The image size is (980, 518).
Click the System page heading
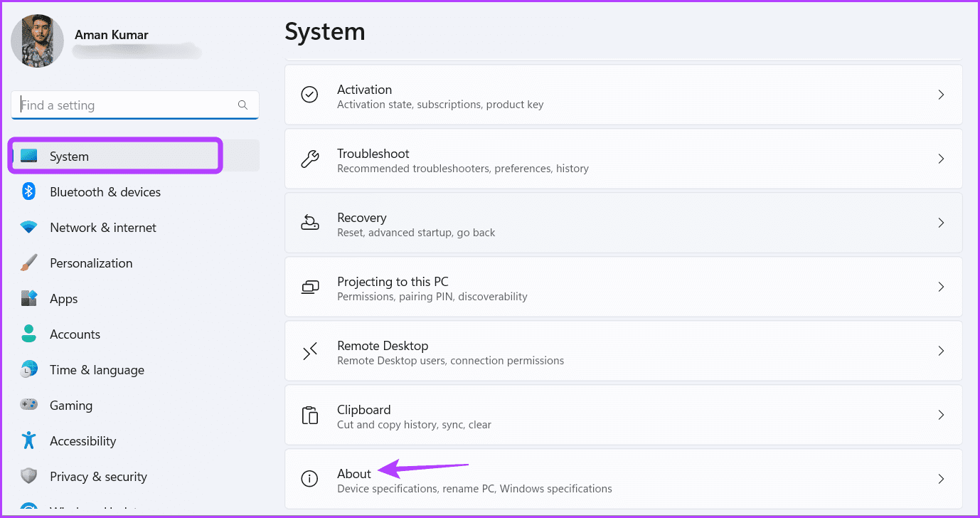point(325,32)
